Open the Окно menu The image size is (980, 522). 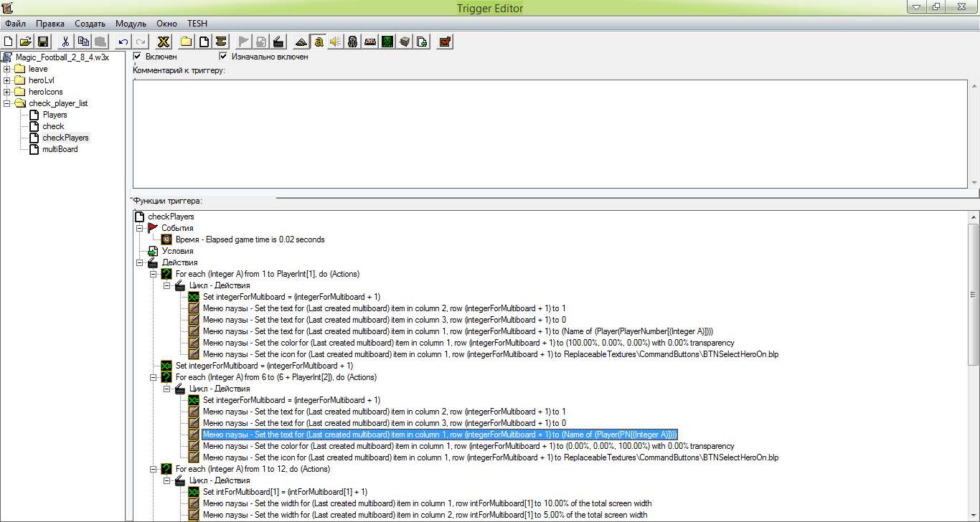click(x=167, y=24)
